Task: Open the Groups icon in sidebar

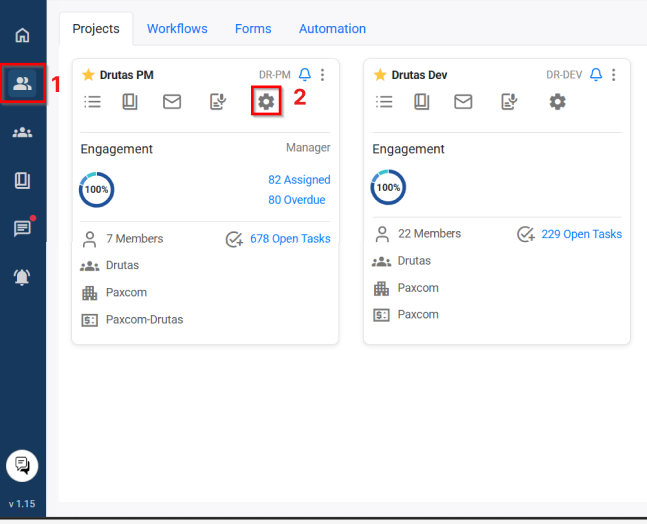Action: click(x=22, y=132)
